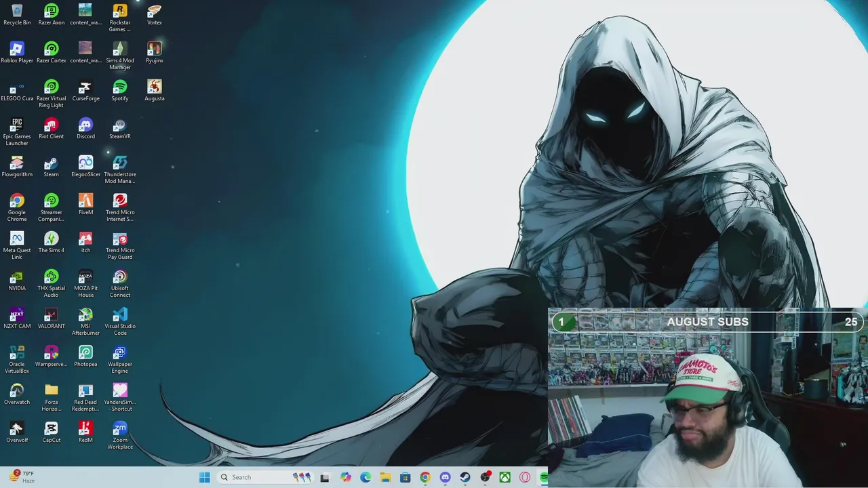This screenshot has height=488, width=868.
Task: Select the Overwolf desktop shortcut
Action: [x=17, y=432]
